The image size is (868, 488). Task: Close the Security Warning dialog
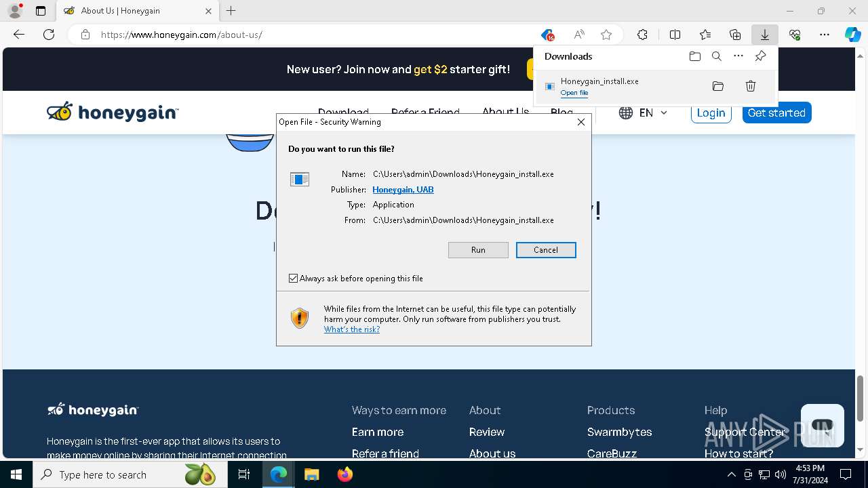581,122
